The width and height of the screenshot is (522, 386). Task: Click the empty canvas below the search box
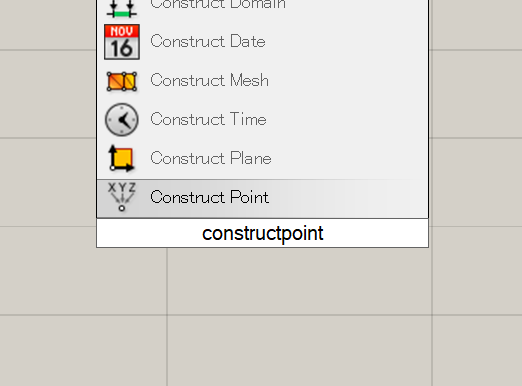[x=262, y=317]
